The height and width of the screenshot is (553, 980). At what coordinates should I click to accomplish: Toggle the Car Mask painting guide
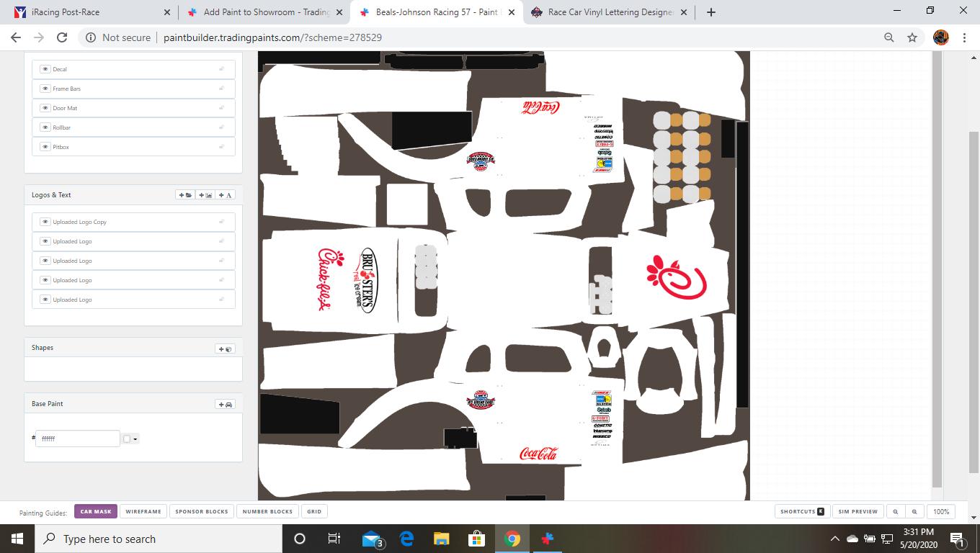(x=96, y=512)
